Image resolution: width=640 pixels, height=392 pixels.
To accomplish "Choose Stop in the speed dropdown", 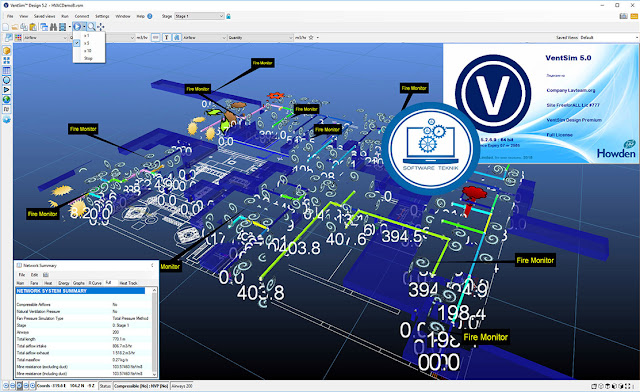I will pyautogui.click(x=89, y=58).
